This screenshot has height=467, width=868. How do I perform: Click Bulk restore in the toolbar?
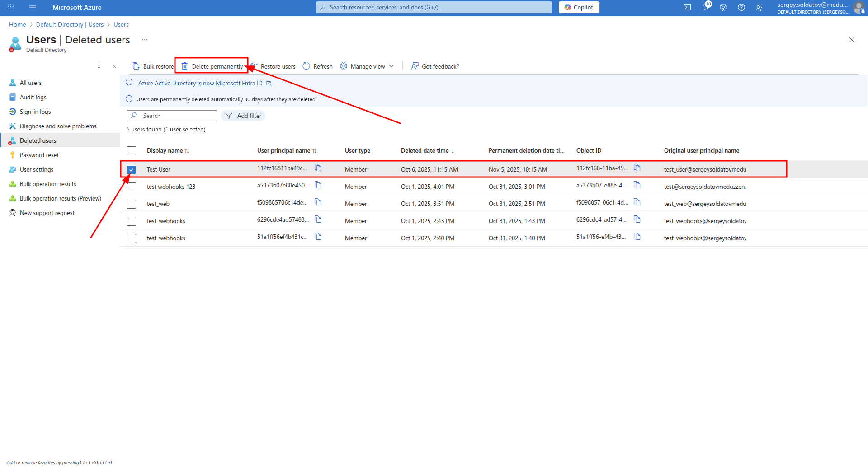click(x=153, y=66)
